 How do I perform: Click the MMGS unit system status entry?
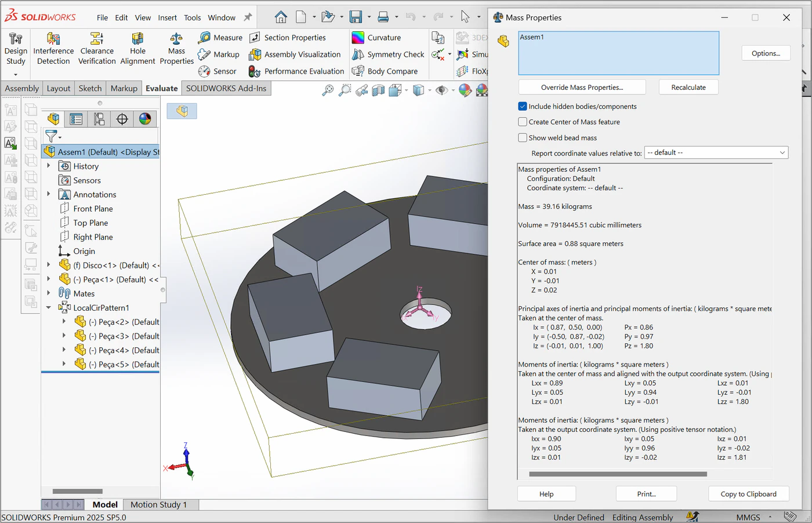point(748,517)
